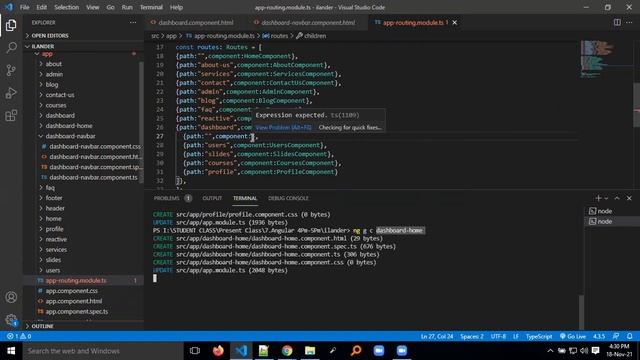
Task: Change Spaces: 2 indentation setting
Action: 472,336
